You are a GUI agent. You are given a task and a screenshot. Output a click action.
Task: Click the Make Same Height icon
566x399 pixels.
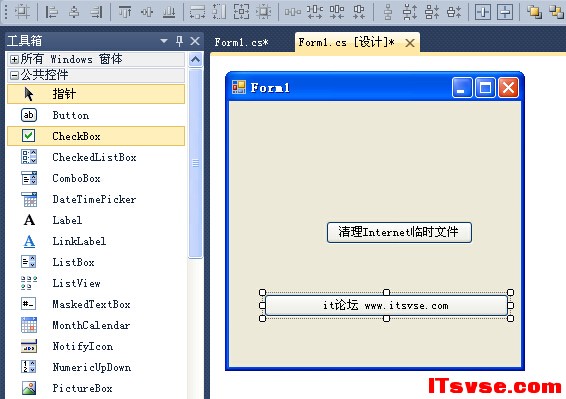(219, 12)
